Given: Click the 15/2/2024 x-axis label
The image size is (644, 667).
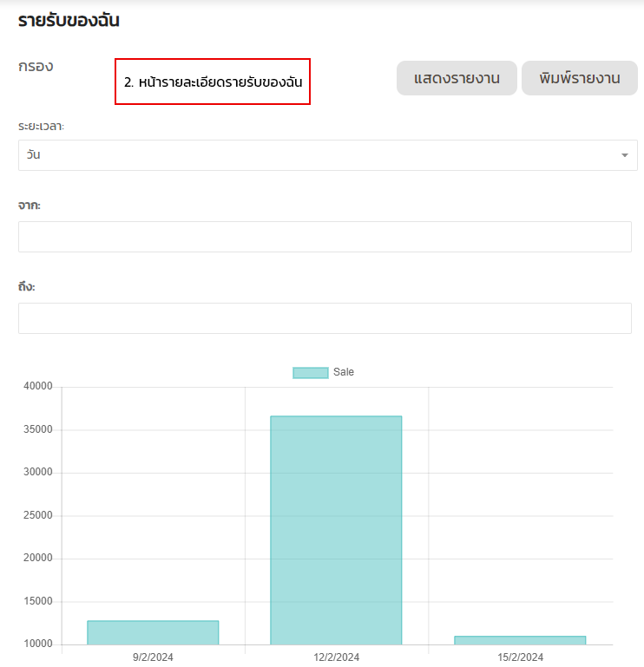Looking at the screenshot, I should click(x=520, y=657).
